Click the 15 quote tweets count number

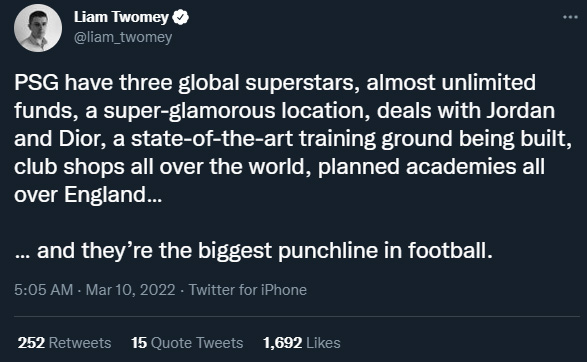tap(139, 343)
